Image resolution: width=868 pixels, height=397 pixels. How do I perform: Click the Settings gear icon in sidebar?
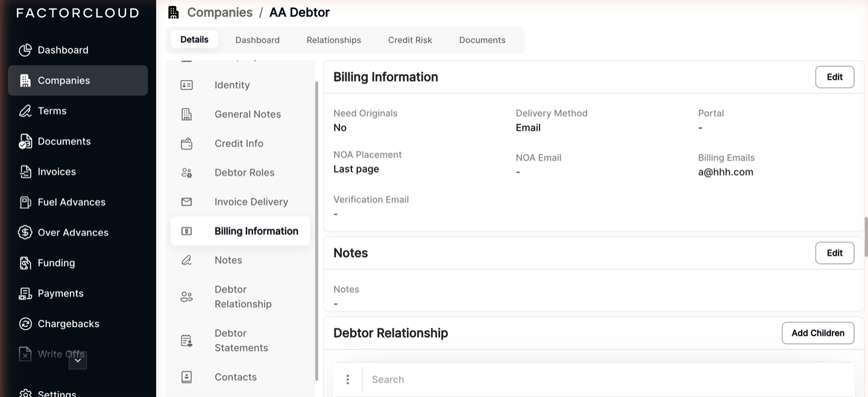[25, 393]
